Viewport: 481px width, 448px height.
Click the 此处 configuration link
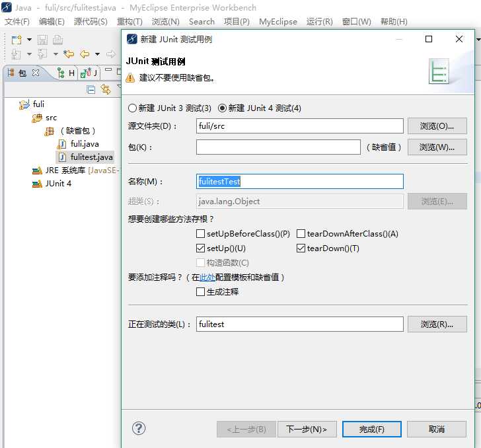pyautogui.click(x=207, y=278)
